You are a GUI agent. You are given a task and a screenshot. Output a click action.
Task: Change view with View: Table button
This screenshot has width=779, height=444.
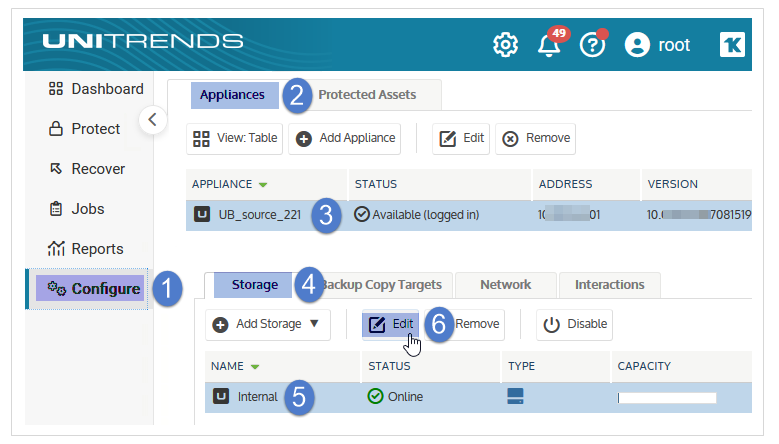tap(234, 139)
